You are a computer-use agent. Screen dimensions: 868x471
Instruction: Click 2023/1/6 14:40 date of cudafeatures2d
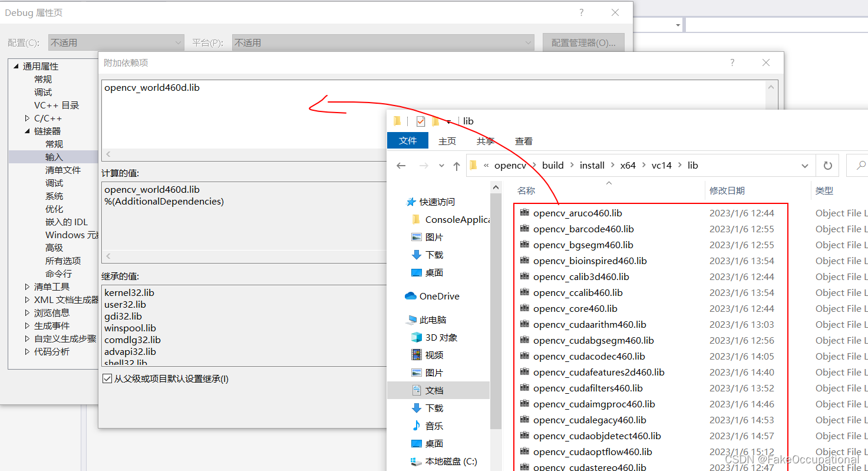pos(742,372)
